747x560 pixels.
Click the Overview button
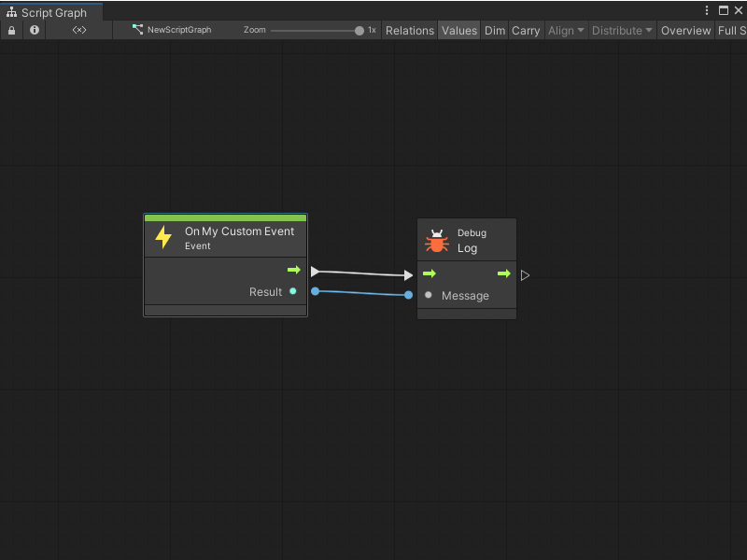point(685,30)
